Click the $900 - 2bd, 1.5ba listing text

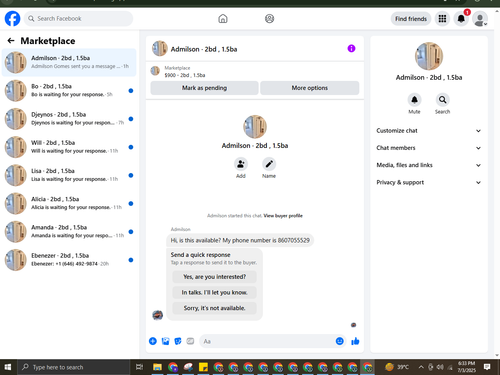185,75
